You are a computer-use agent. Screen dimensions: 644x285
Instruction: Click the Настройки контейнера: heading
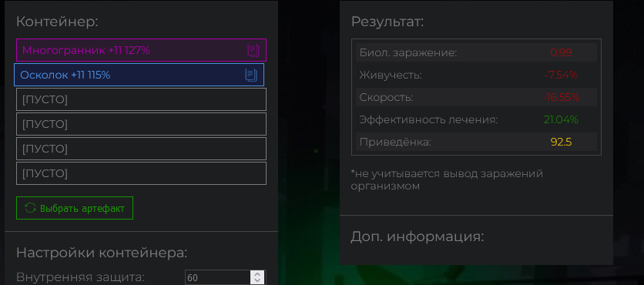point(102,253)
